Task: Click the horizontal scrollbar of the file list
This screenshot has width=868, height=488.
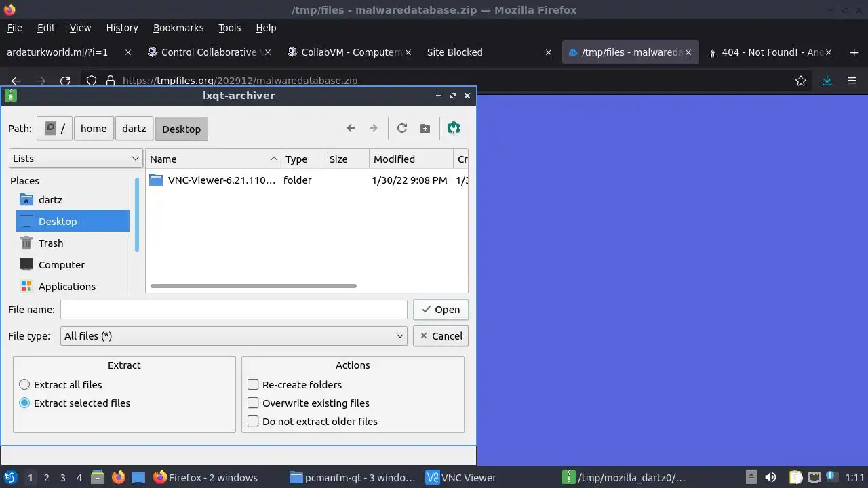Action: pyautogui.click(x=253, y=286)
